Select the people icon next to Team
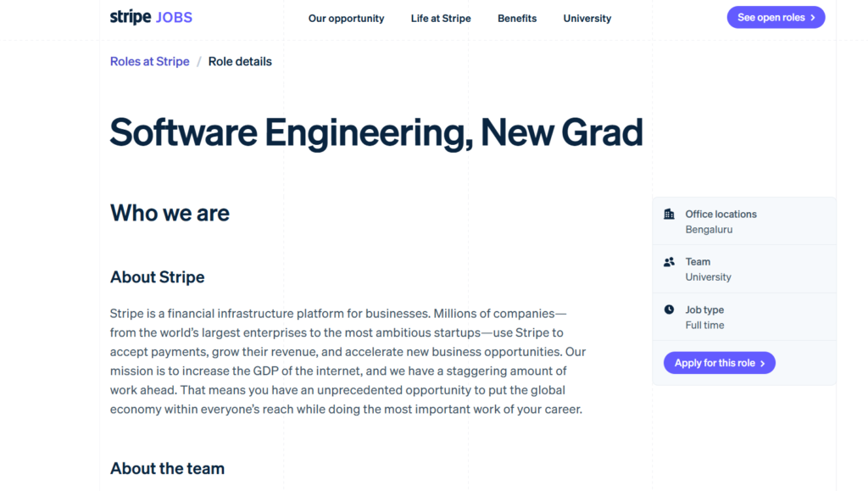 [x=670, y=262]
